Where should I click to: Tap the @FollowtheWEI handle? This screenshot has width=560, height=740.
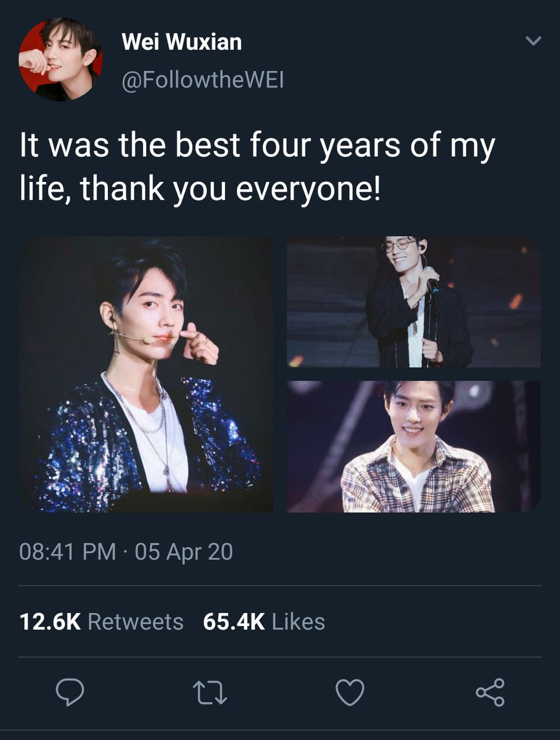(203, 80)
